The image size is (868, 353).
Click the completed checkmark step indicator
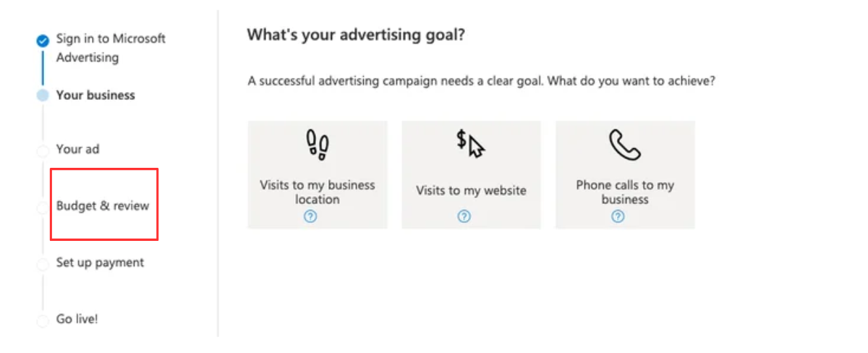pos(43,41)
